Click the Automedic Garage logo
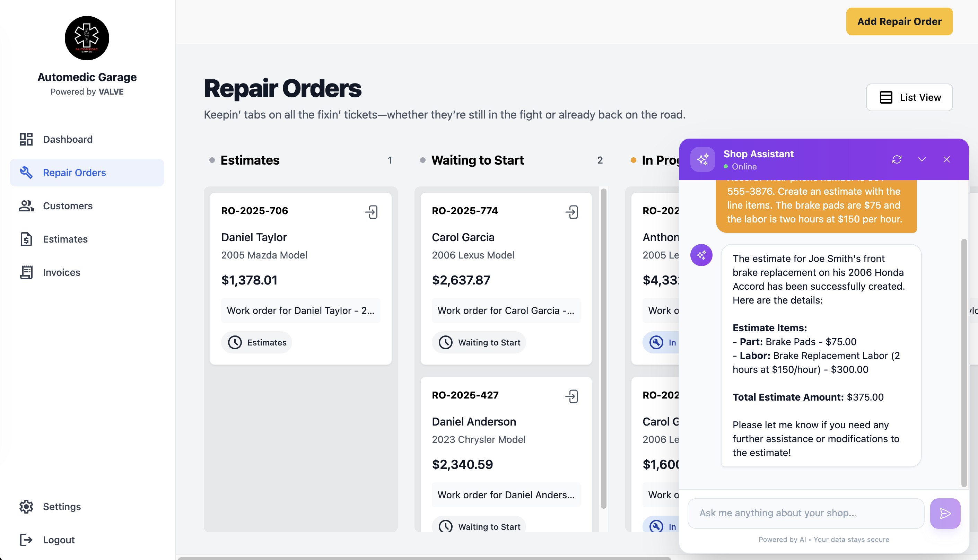 (x=87, y=38)
